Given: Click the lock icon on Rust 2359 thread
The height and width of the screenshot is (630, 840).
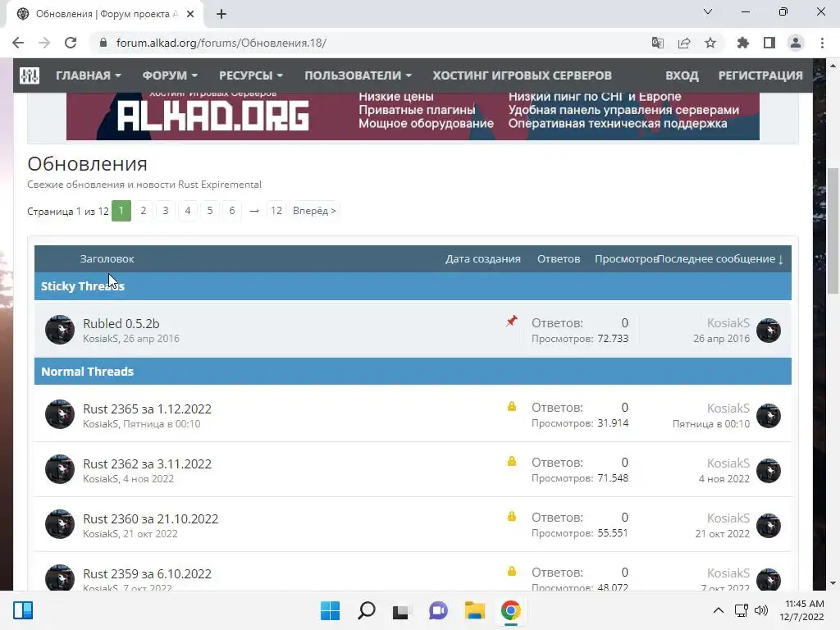Looking at the screenshot, I should 512,571.
